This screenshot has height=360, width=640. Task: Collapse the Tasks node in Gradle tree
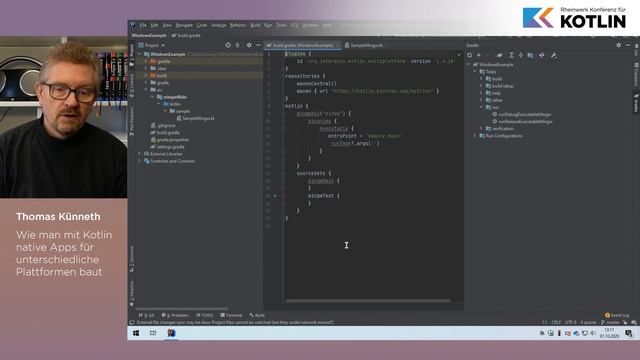(x=475, y=71)
